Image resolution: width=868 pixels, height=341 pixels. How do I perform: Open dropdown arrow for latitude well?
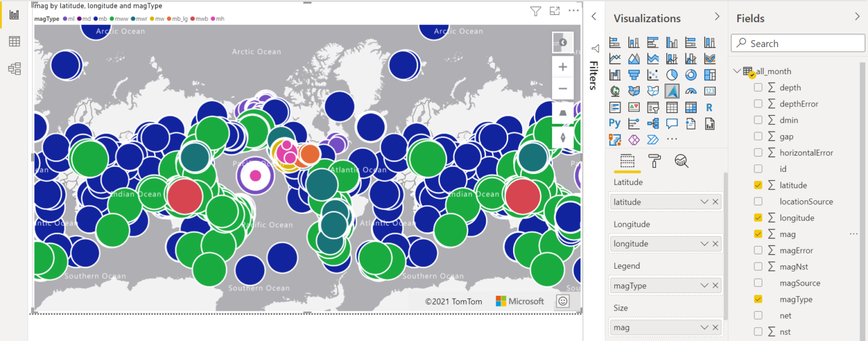(704, 202)
